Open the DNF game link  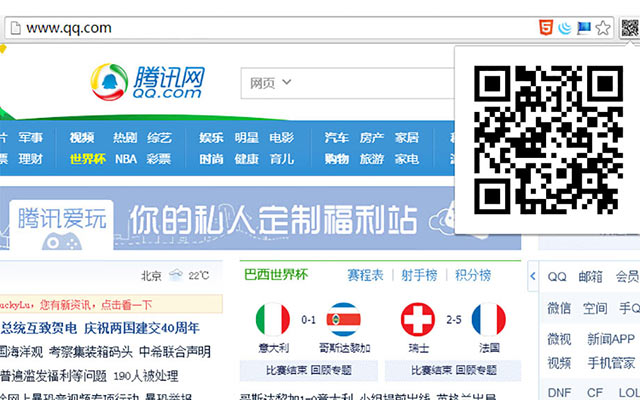[559, 393]
